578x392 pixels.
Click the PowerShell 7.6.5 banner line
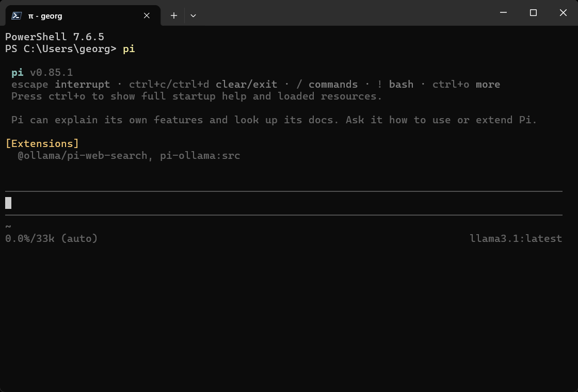point(55,37)
